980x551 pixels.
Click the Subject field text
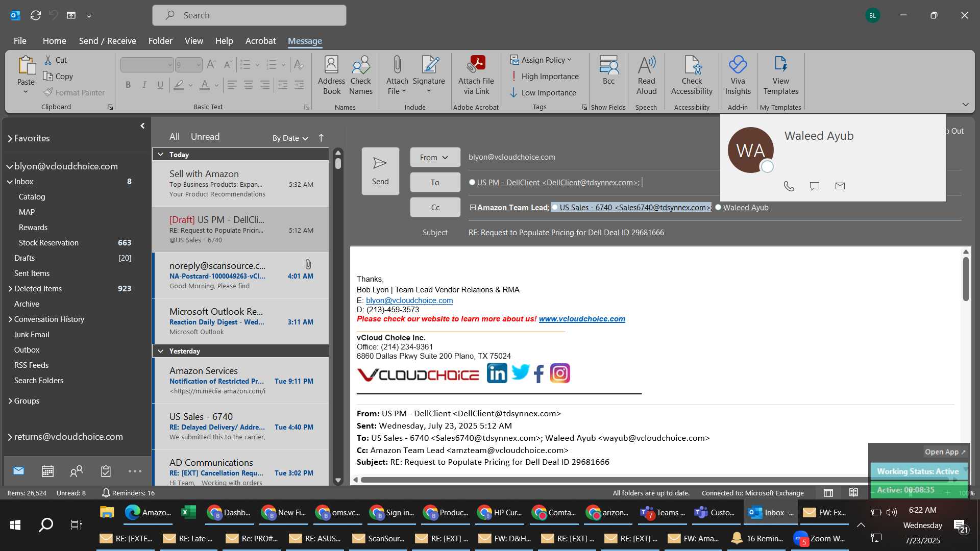pyautogui.click(x=566, y=233)
